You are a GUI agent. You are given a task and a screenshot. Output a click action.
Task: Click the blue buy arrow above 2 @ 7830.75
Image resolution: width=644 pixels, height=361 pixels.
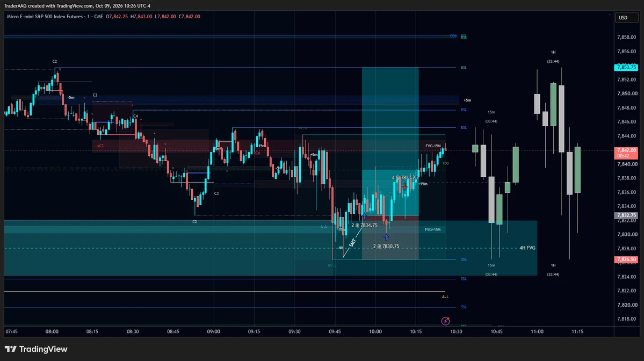click(386, 237)
